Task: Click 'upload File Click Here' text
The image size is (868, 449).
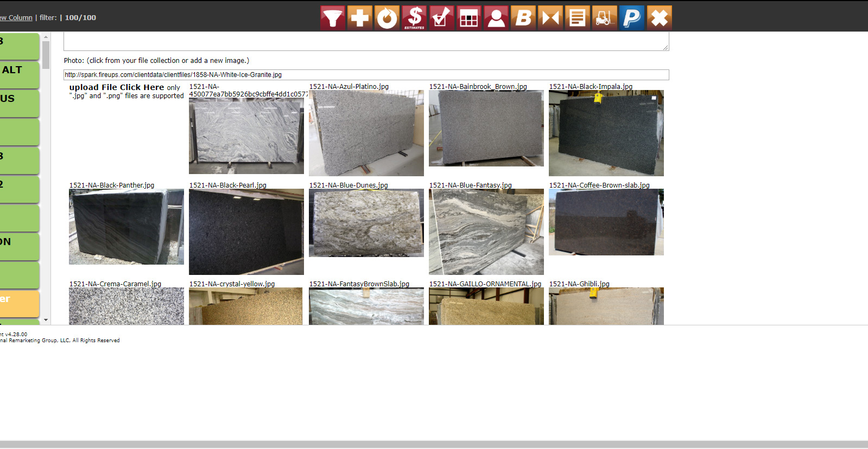Action: point(117,87)
